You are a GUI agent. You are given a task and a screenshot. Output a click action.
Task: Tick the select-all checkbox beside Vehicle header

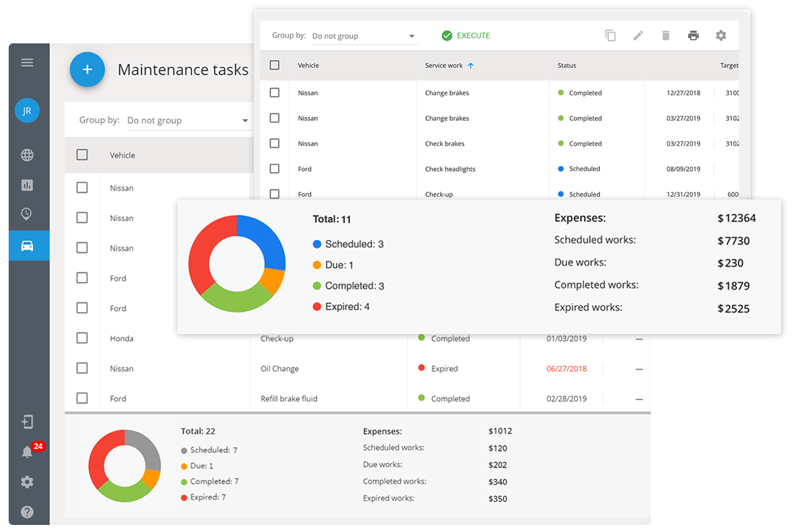click(274, 65)
